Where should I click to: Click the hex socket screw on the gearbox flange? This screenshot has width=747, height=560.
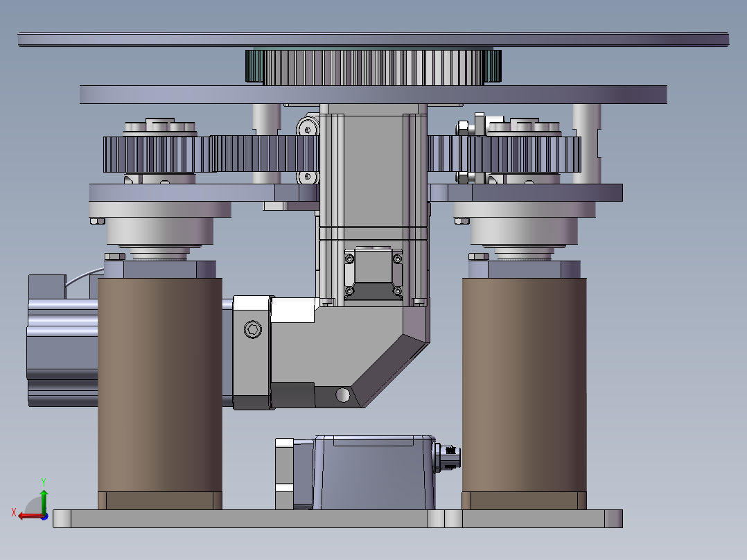click(252, 329)
